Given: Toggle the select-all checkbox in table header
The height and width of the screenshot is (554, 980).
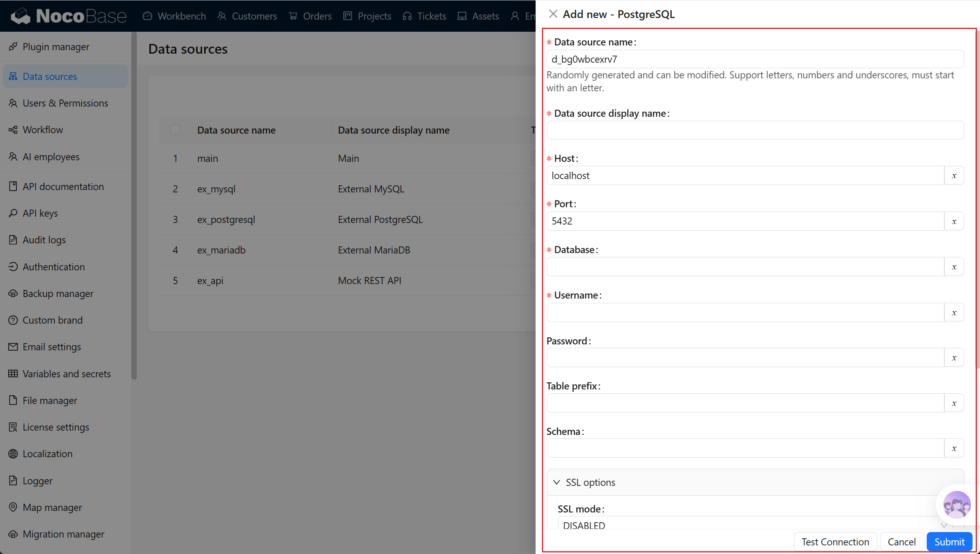Looking at the screenshot, I should pyautogui.click(x=175, y=130).
